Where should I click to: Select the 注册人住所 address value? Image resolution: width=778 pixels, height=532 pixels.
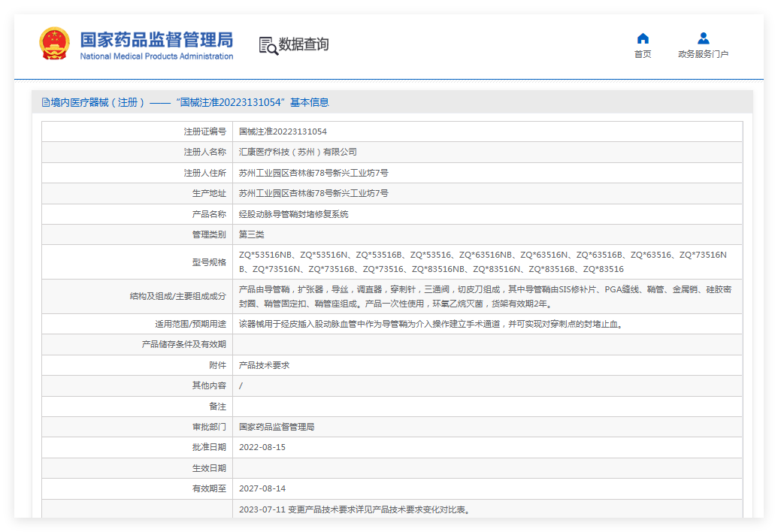pyautogui.click(x=313, y=173)
